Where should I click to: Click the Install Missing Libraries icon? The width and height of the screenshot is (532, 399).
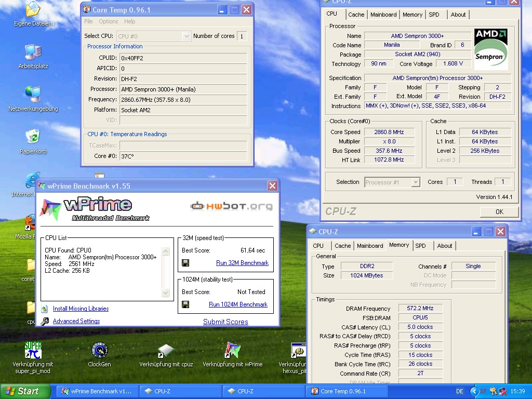pos(45,309)
